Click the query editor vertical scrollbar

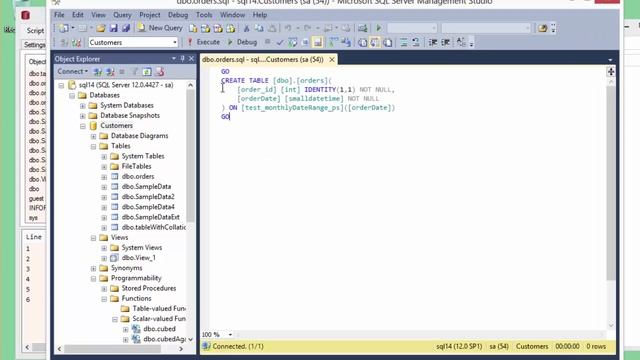[611, 184]
